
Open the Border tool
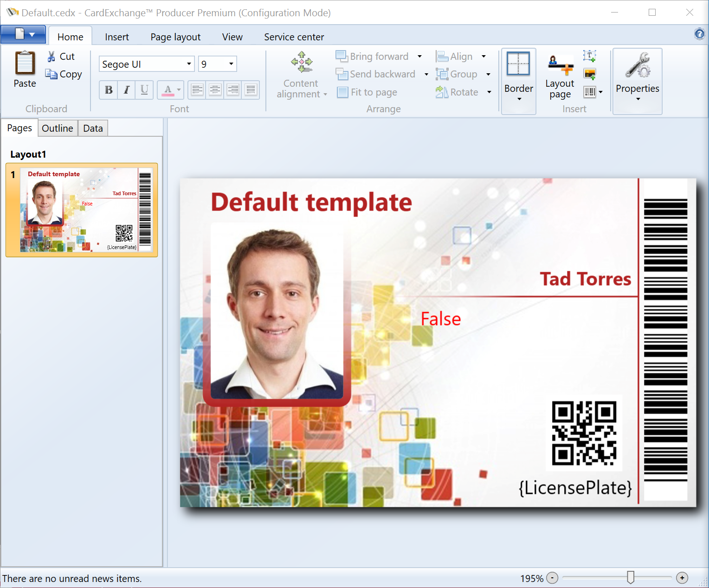click(519, 81)
